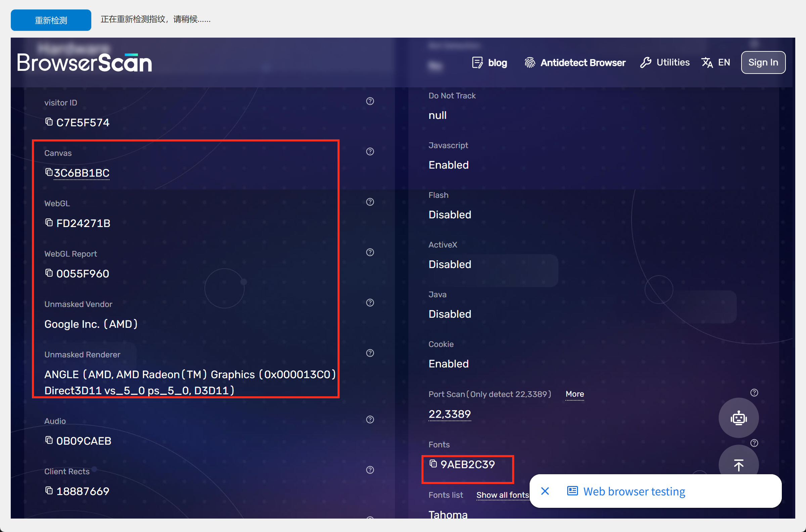Show help for Unmasked Renderer
The image size is (806, 532).
(x=370, y=353)
